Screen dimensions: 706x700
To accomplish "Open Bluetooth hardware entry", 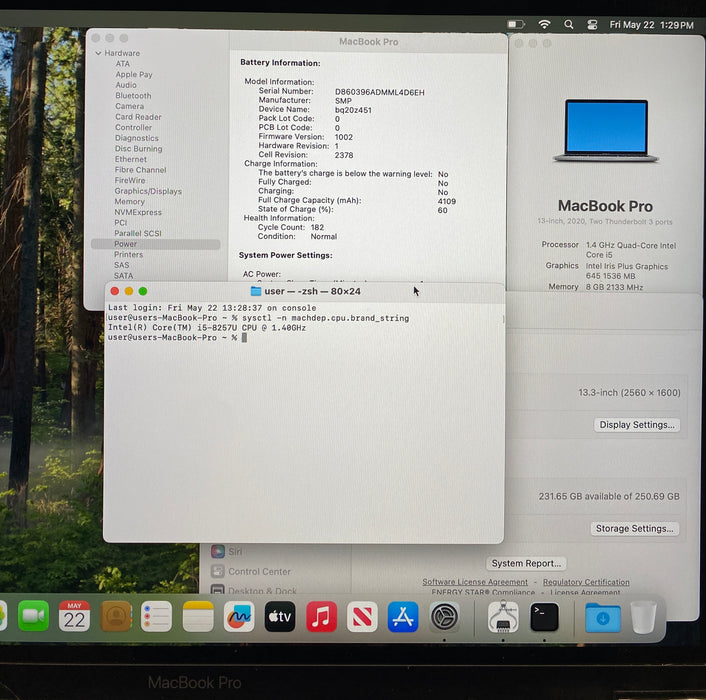I will tap(133, 95).
